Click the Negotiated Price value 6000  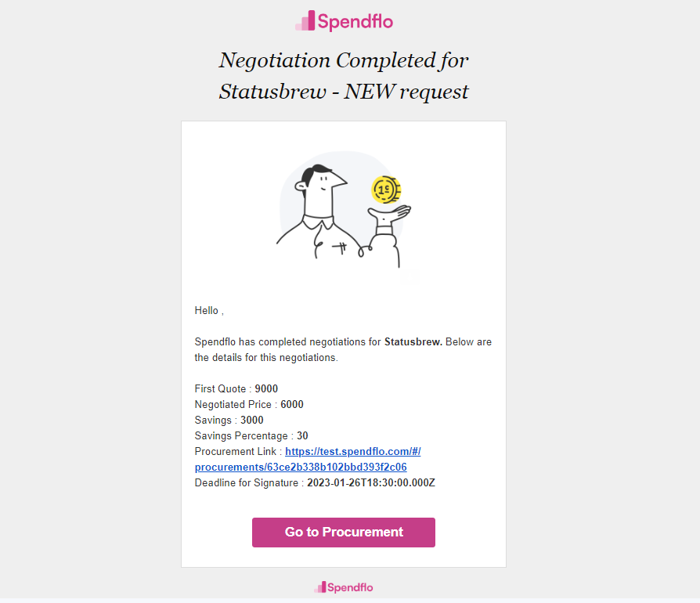(292, 404)
